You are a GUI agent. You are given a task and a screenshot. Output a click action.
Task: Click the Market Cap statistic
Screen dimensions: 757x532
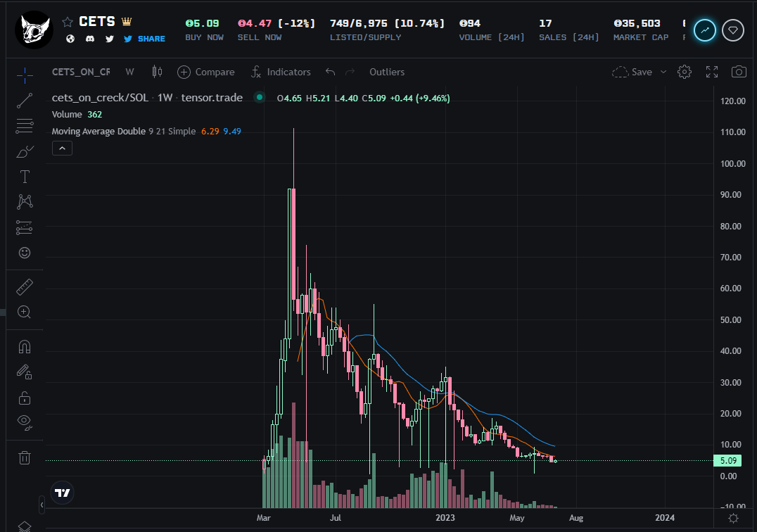pos(641,30)
